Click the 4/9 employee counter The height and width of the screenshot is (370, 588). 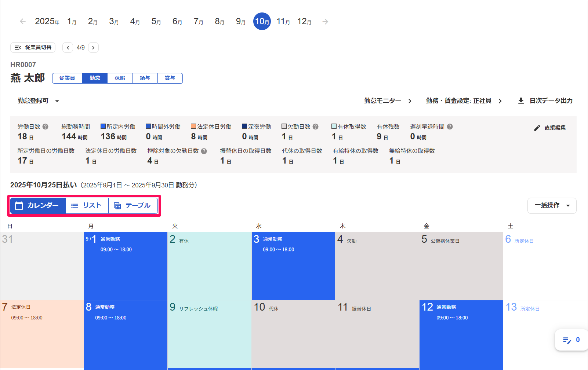pos(81,48)
